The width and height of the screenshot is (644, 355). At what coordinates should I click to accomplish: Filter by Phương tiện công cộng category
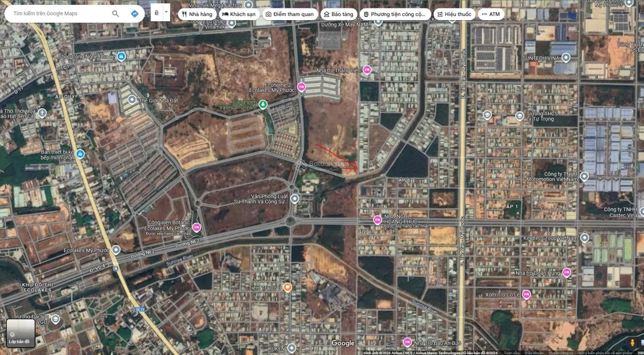tap(395, 14)
